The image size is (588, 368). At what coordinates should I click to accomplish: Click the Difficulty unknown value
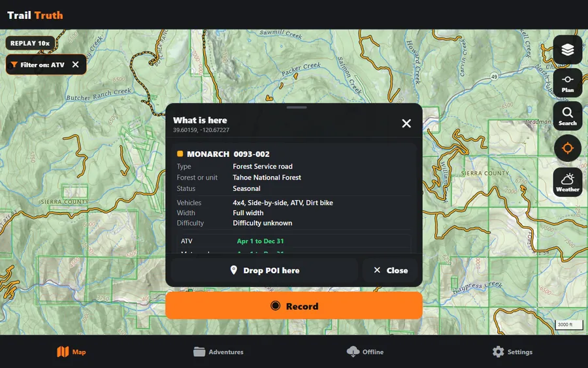262,223
